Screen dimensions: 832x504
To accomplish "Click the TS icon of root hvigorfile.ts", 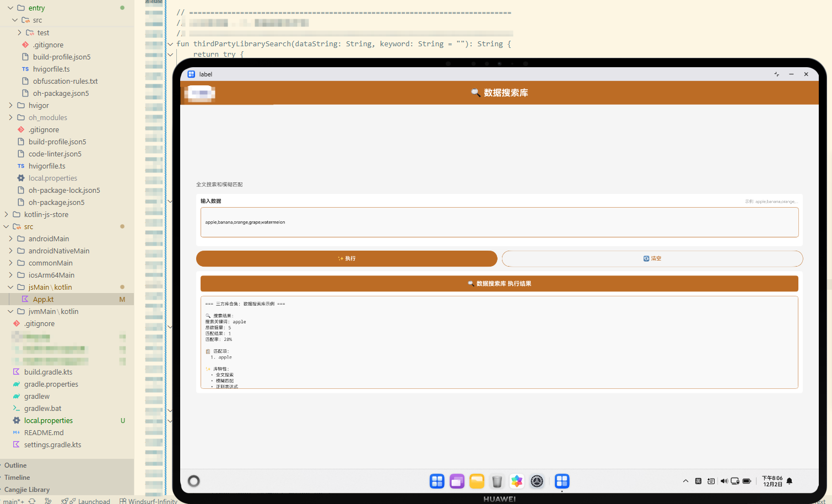I will point(21,166).
